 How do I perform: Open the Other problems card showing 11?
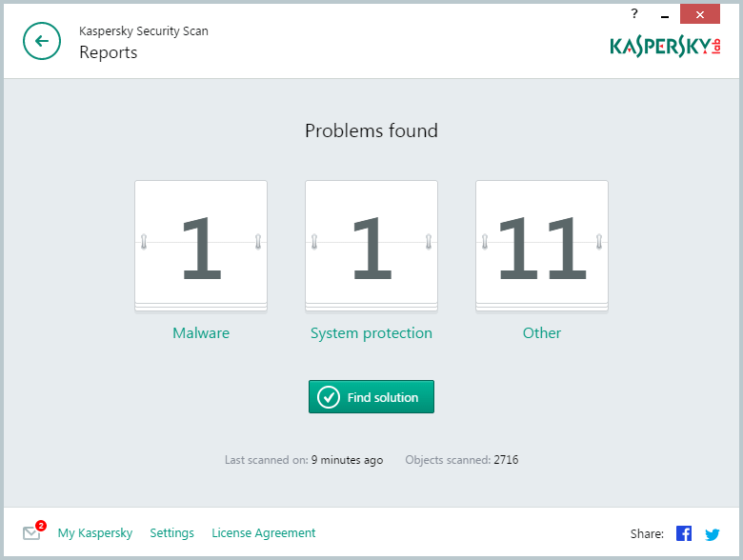(542, 246)
